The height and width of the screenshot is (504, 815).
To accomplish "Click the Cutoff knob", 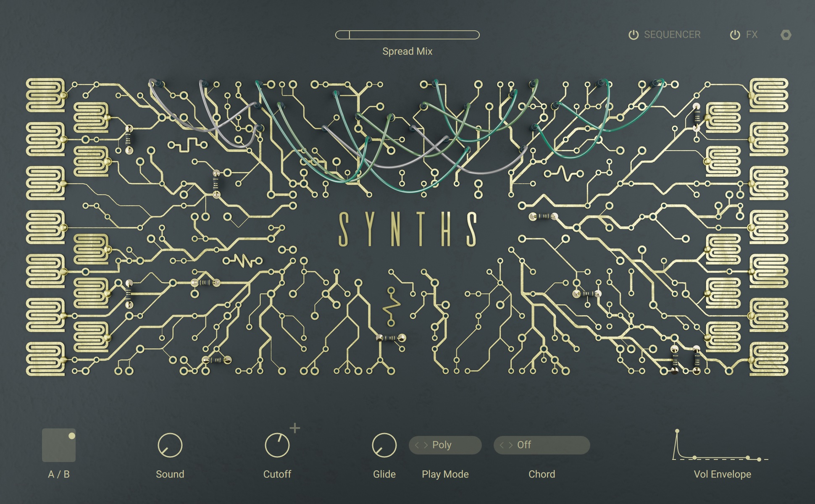I will coord(277,445).
